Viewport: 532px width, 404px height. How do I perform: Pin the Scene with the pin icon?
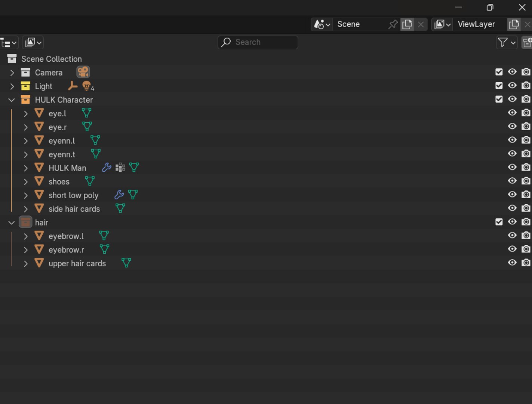pyautogui.click(x=393, y=24)
